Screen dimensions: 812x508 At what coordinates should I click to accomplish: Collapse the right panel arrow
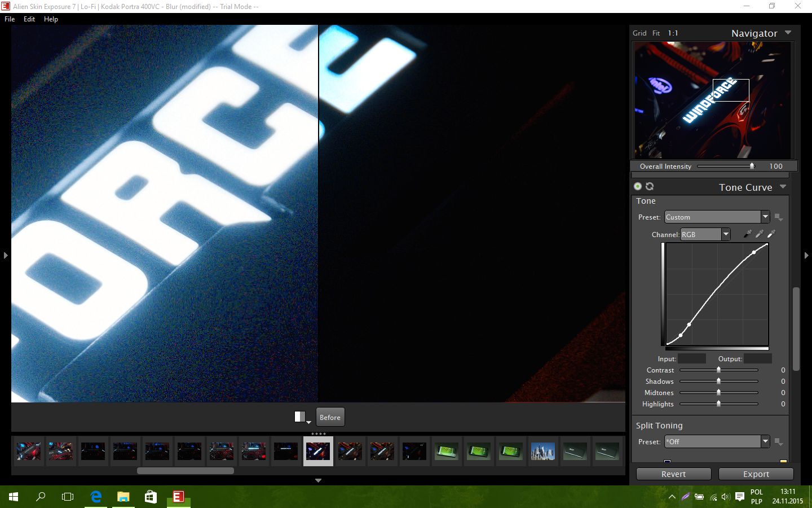click(x=806, y=255)
